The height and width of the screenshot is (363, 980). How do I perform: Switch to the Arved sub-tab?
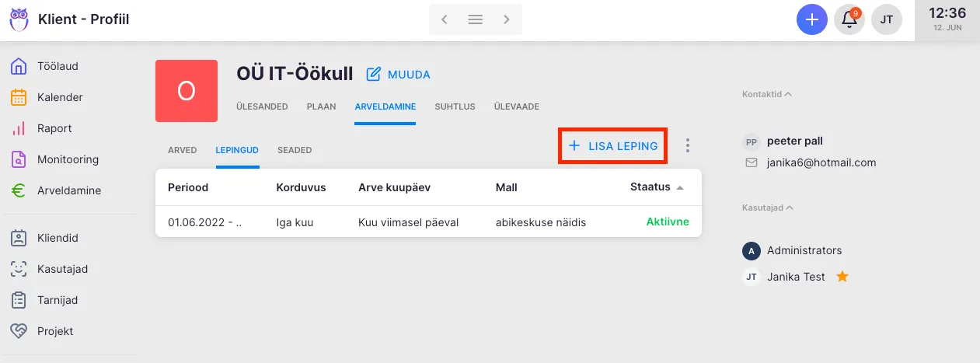click(183, 150)
